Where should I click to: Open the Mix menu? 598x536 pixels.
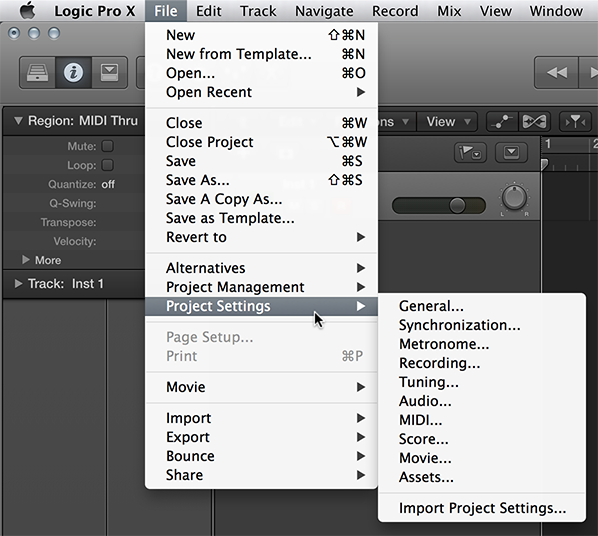[449, 11]
